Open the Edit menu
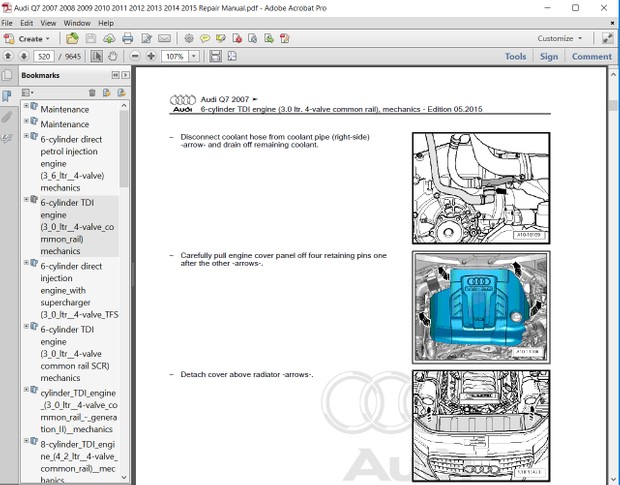 26,23
